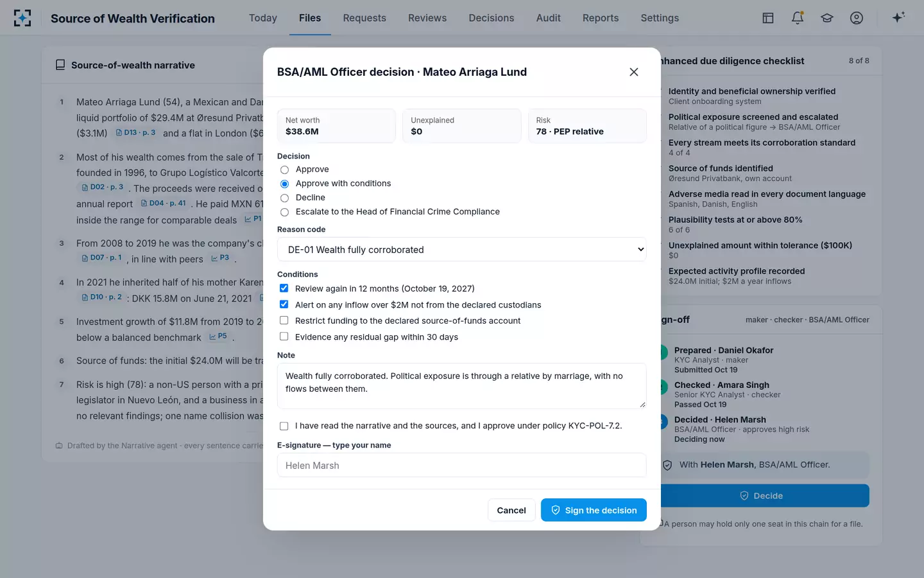Click the Unexplained $0 card

tap(462, 126)
